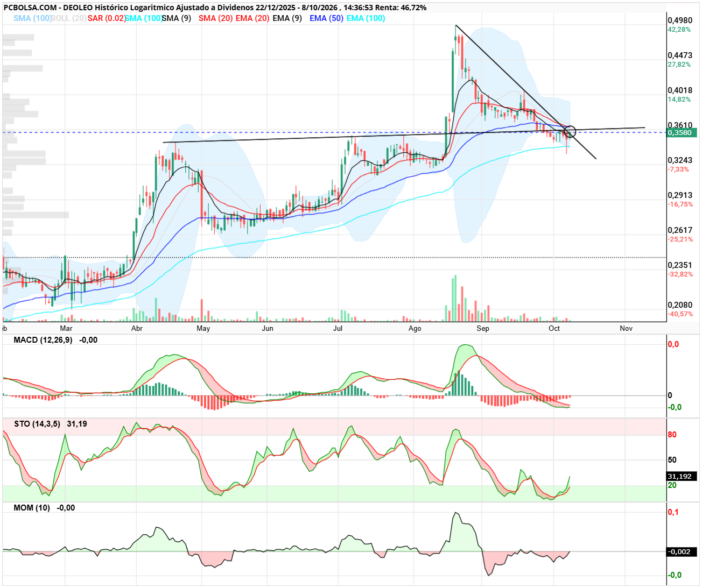Select the cyan EMA (100) legend label

(x=366, y=18)
